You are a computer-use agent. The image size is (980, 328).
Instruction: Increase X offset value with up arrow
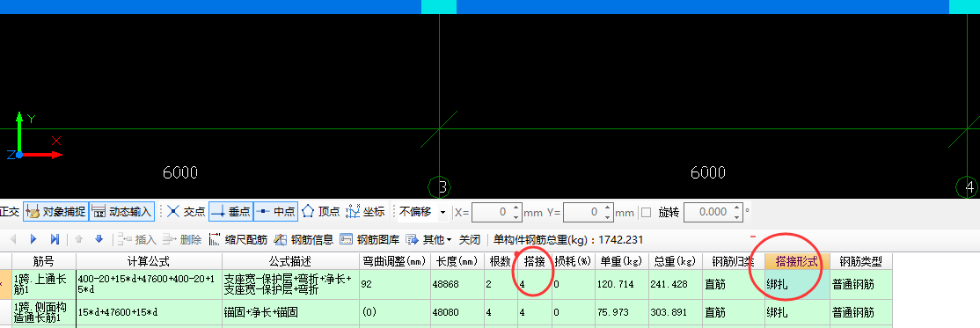(516, 208)
